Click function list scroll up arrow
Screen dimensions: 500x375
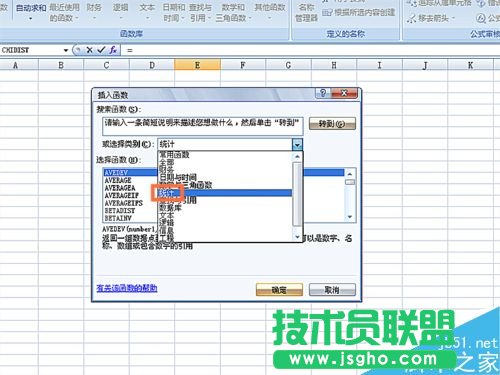pyautogui.click(x=350, y=174)
